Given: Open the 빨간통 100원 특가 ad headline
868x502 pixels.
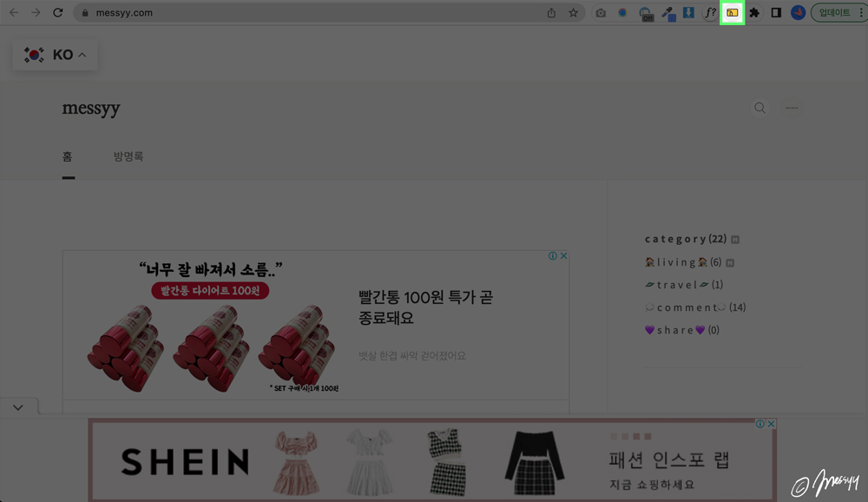Looking at the screenshot, I should coord(425,307).
